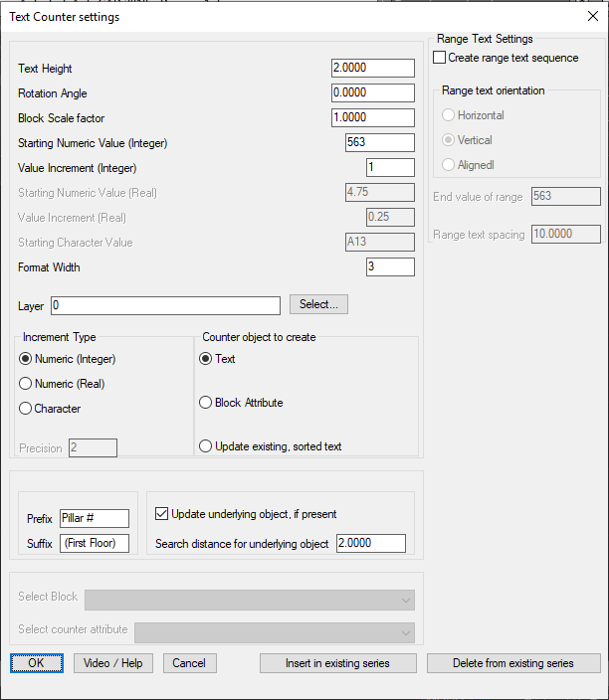Open Video / Help
The width and height of the screenshot is (609, 700).
pyautogui.click(x=113, y=663)
